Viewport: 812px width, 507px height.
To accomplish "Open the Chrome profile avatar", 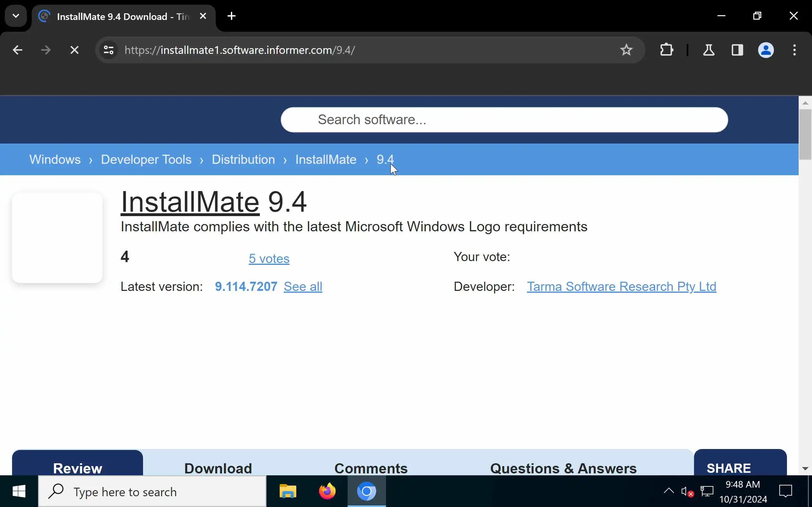I will tap(766, 50).
